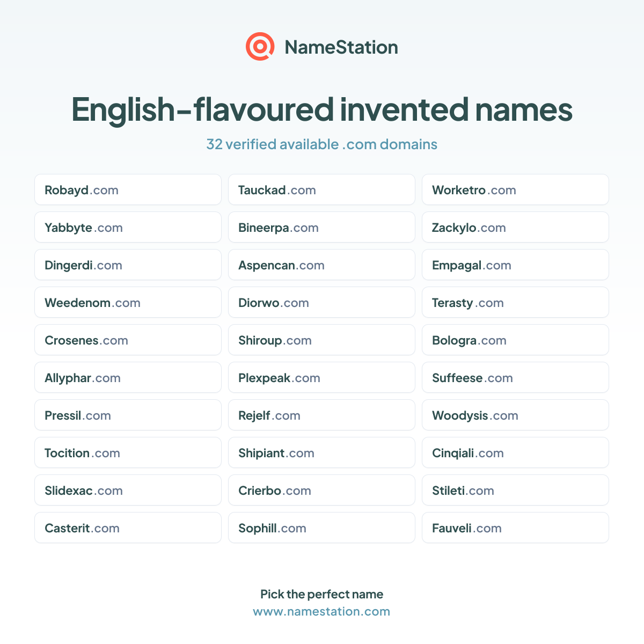Image resolution: width=644 pixels, height=644 pixels.
Task: Pick the Dingerdi.com domain name
Action: coord(128,265)
